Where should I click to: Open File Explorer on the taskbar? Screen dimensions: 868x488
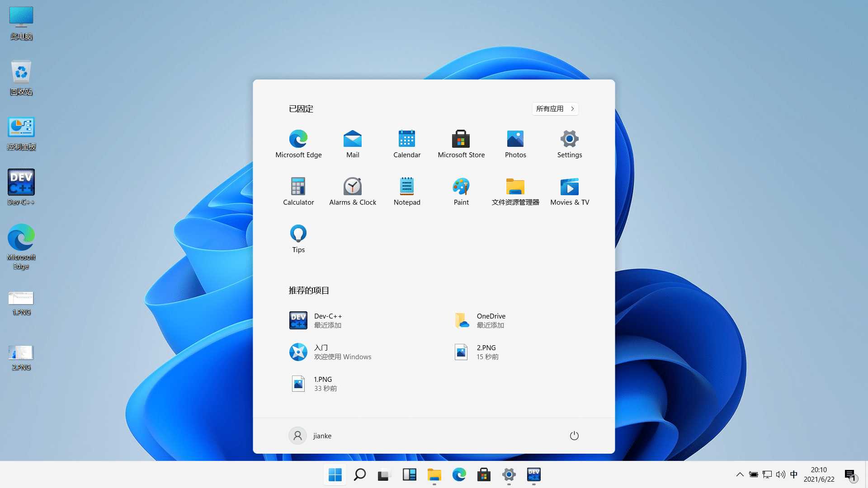pos(434,474)
